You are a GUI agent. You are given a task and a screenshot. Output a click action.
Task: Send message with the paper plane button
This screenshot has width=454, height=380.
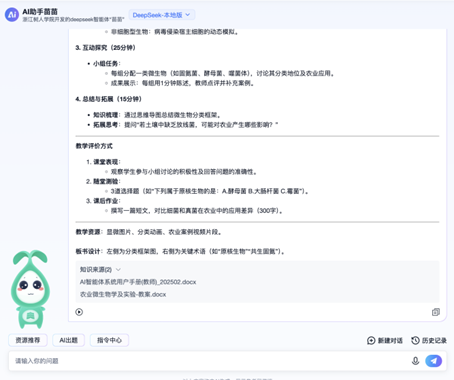coord(434,361)
